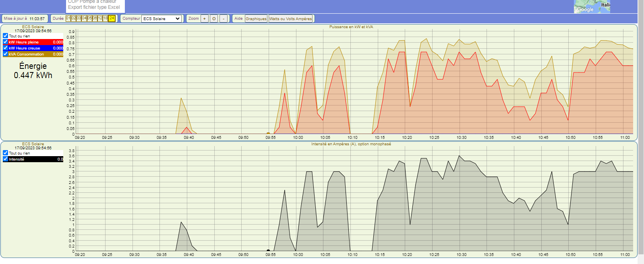The height and width of the screenshot is (264, 644).
Task: Toggle the 'Intensité' series checkbox
Action: click(x=6, y=159)
